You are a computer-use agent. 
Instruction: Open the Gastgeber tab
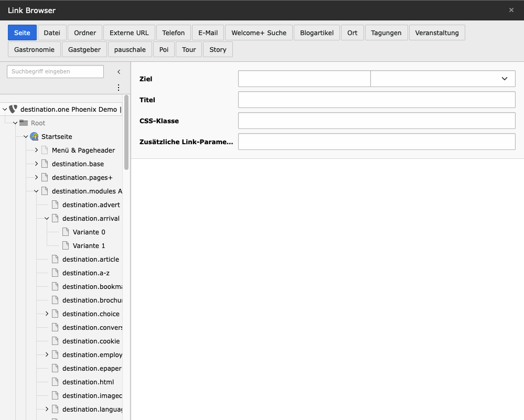84,49
